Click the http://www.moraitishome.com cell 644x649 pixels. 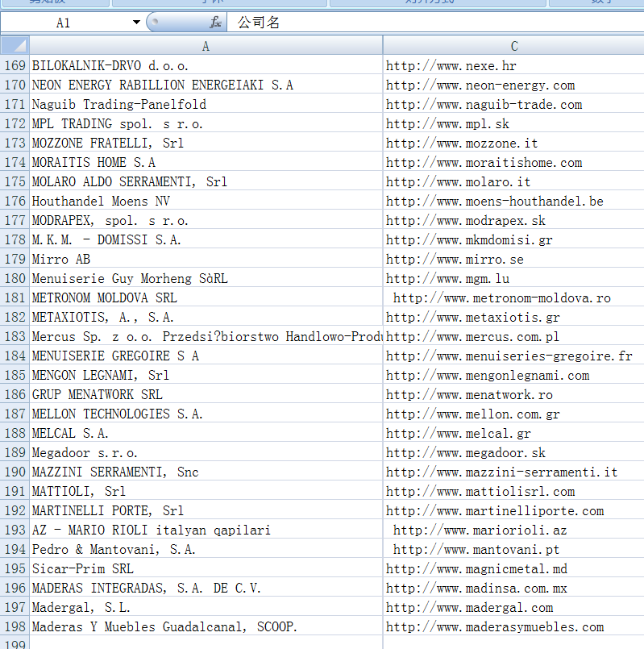click(x=513, y=162)
